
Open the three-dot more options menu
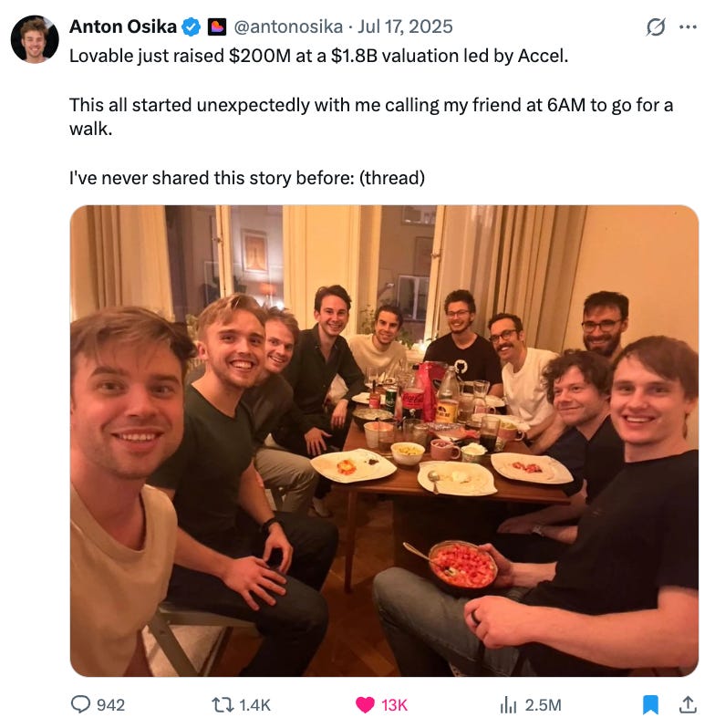pos(688,27)
